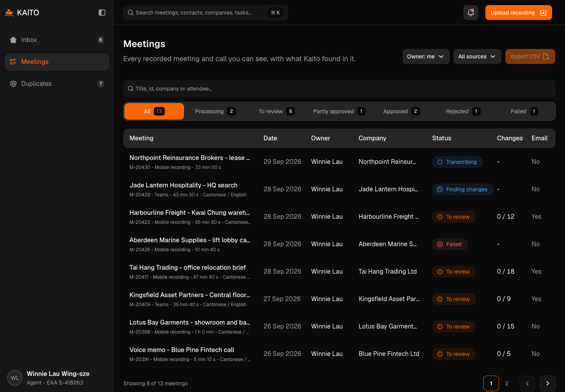565x392 pixels.
Task: Go to the next page arrow
Action: (548, 383)
